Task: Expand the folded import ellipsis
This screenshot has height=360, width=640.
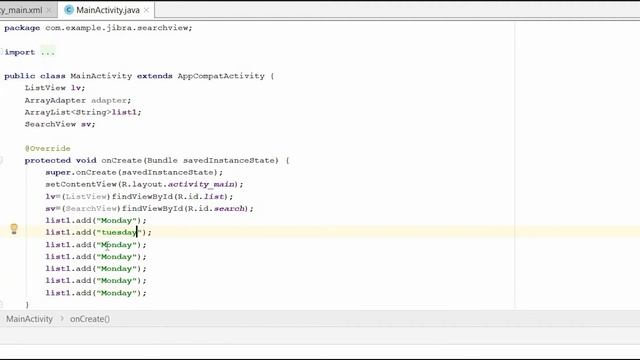Action: point(48,52)
